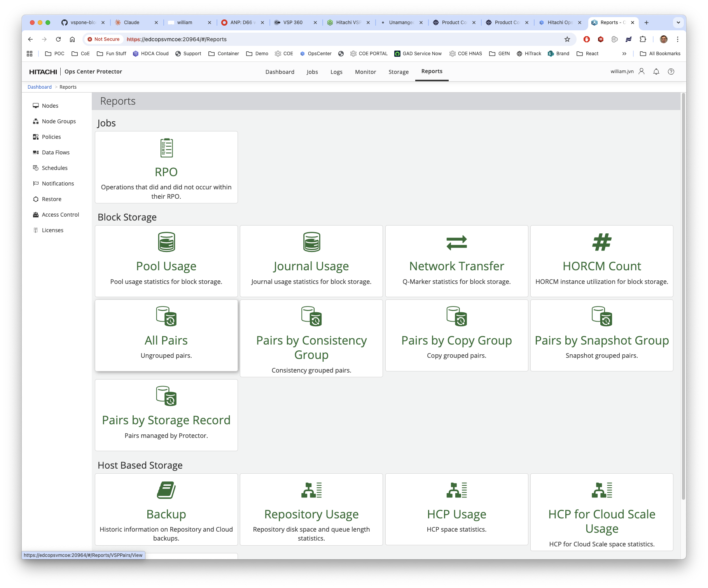Bookmark this page with the star icon
Screen dimensions: 708x588
click(567, 39)
